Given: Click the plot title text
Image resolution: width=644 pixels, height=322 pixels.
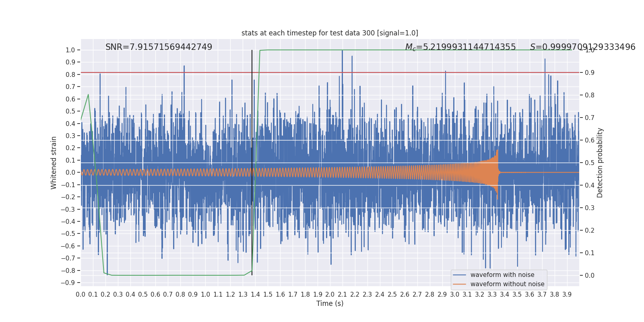Looking at the screenshot, I should click(x=330, y=33).
